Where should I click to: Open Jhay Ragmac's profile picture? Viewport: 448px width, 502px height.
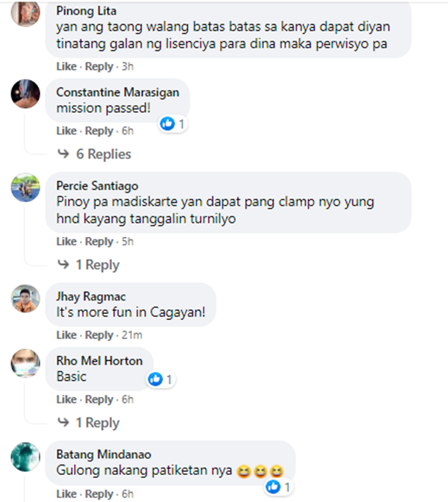(25, 298)
